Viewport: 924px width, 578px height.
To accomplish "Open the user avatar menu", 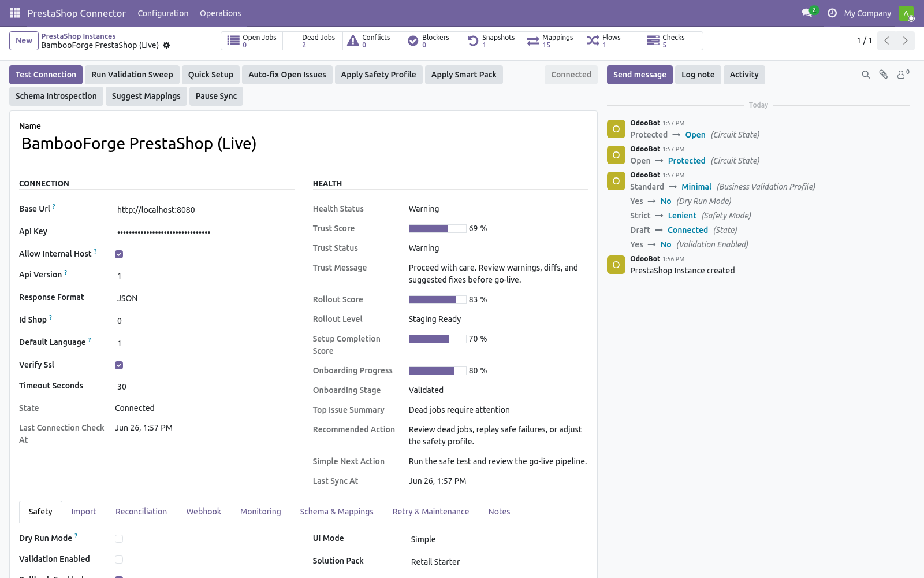I will (x=906, y=13).
